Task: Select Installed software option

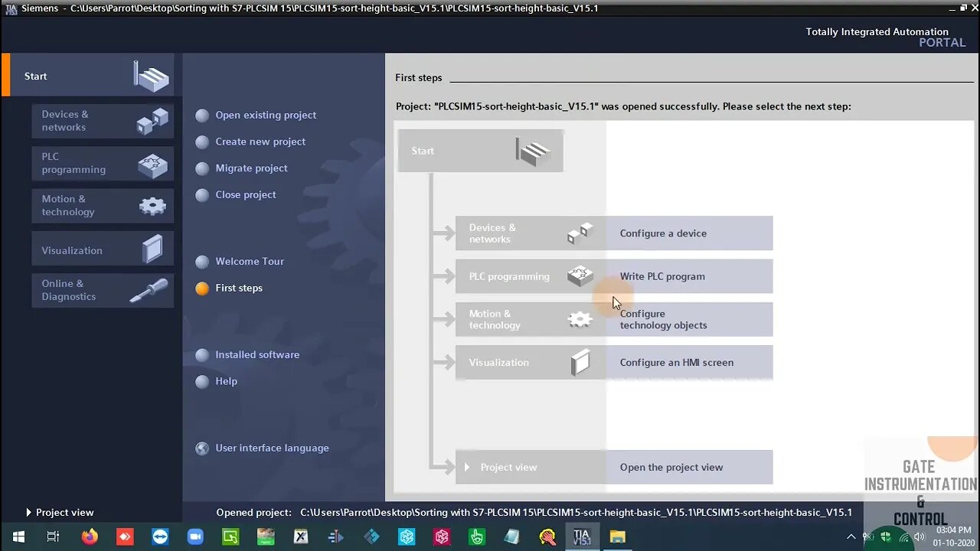Action: tap(257, 354)
